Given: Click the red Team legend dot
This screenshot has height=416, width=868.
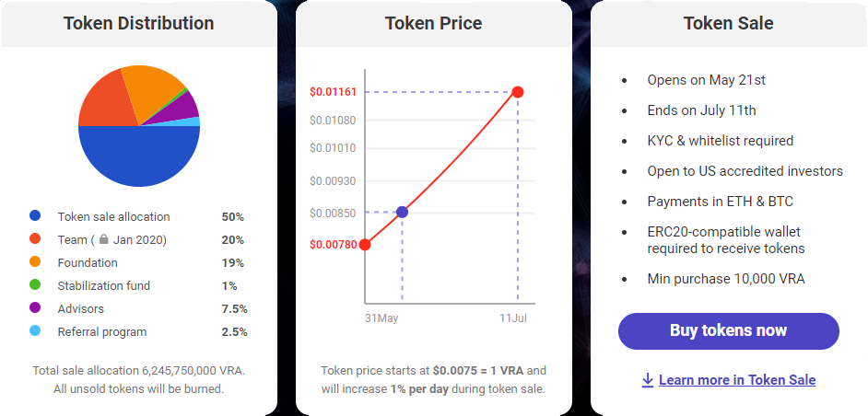Looking at the screenshot, I should pos(35,240).
